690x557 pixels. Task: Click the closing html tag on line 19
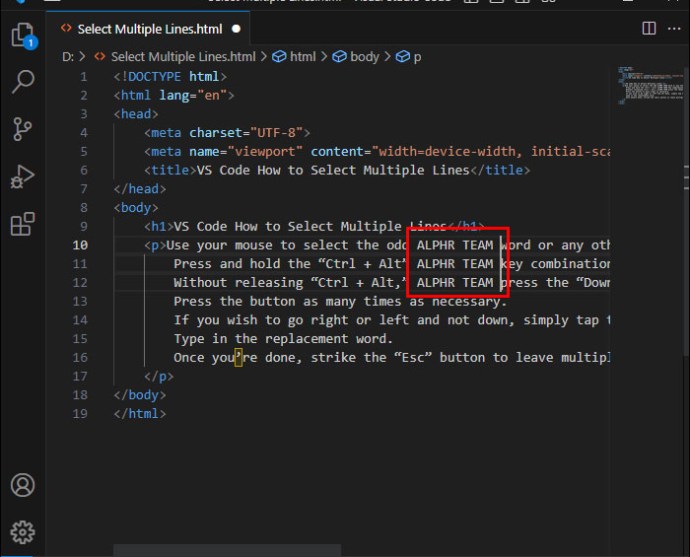(x=140, y=414)
